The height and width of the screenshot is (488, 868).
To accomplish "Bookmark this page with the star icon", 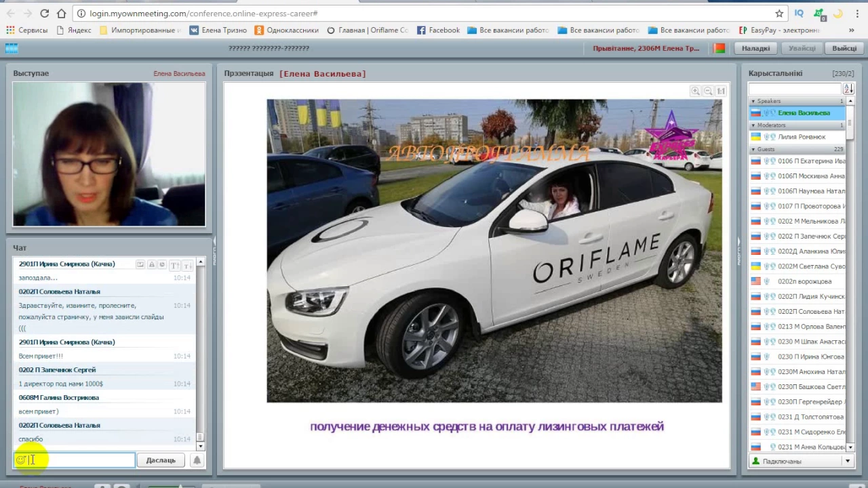I will pyautogui.click(x=779, y=14).
